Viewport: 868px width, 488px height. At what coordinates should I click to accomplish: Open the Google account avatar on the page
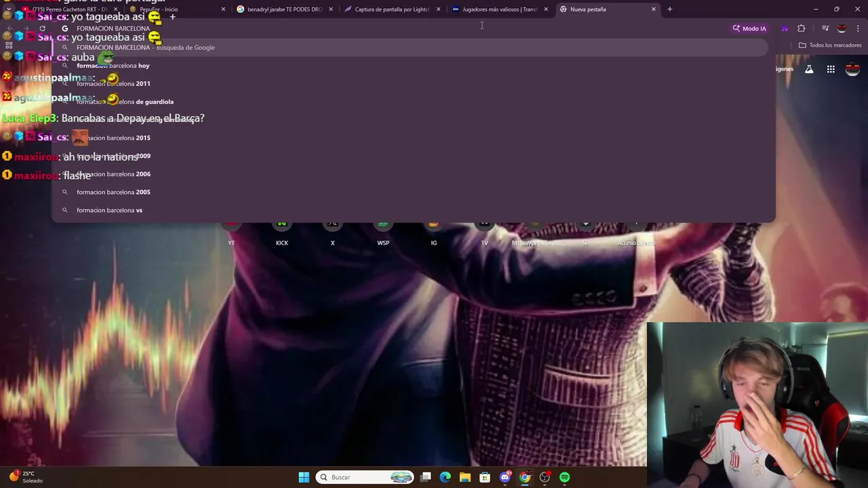tap(852, 69)
